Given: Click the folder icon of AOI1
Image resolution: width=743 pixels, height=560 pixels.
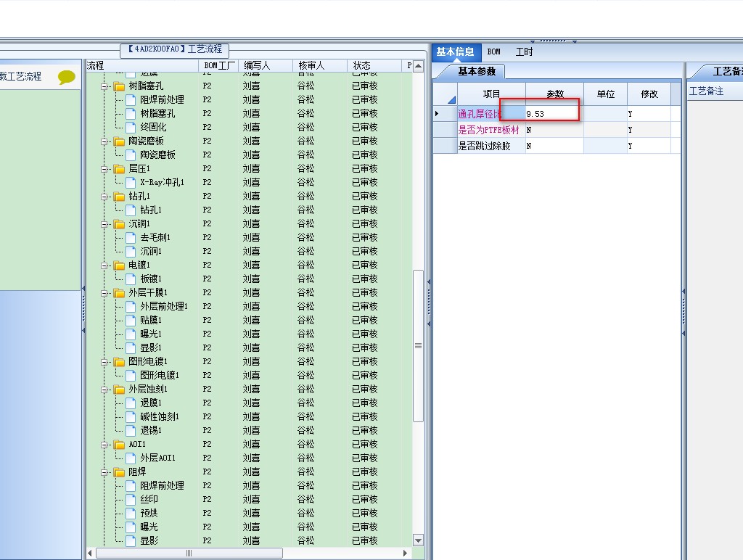Looking at the screenshot, I should [120, 445].
